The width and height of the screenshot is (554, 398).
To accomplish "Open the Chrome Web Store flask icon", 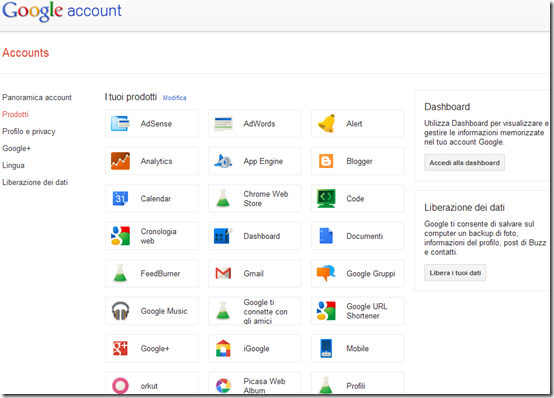I will pos(223,198).
